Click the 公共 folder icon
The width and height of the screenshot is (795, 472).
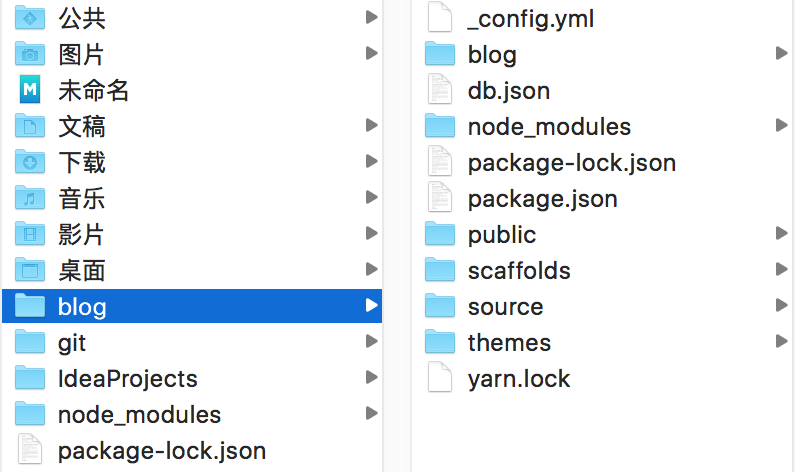click(x=30, y=18)
